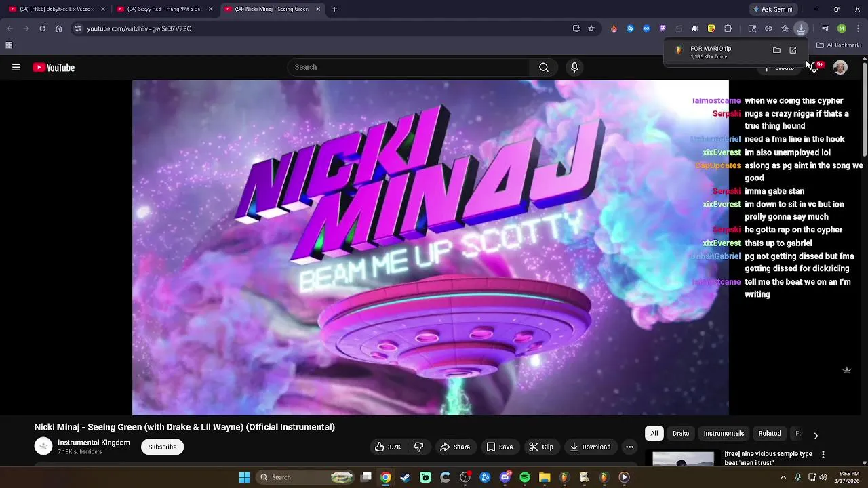Select the All filter chip

tap(654, 433)
